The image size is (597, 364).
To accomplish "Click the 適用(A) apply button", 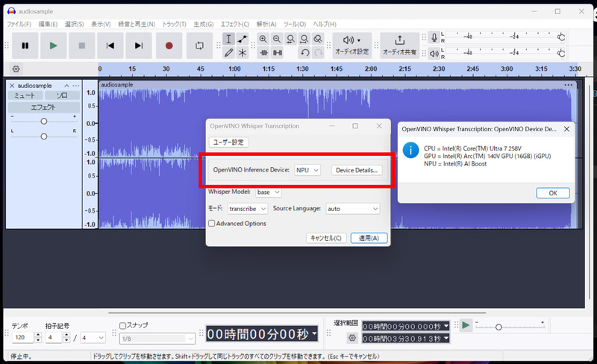I will click(x=369, y=238).
